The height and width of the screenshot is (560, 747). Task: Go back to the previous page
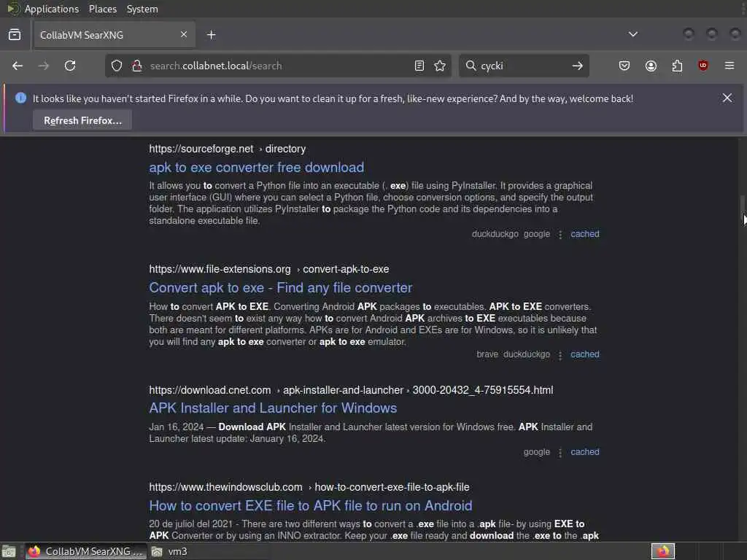point(18,66)
